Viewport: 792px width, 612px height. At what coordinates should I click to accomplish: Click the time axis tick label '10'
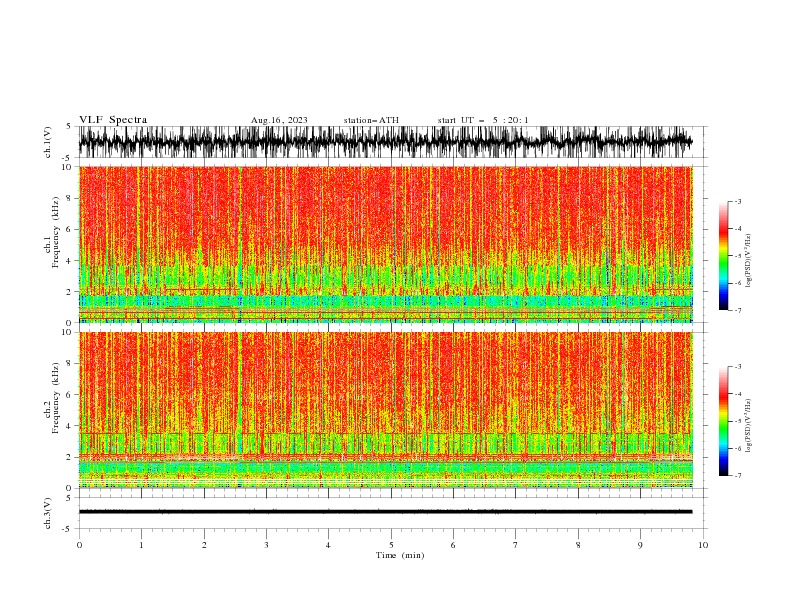[703, 545]
